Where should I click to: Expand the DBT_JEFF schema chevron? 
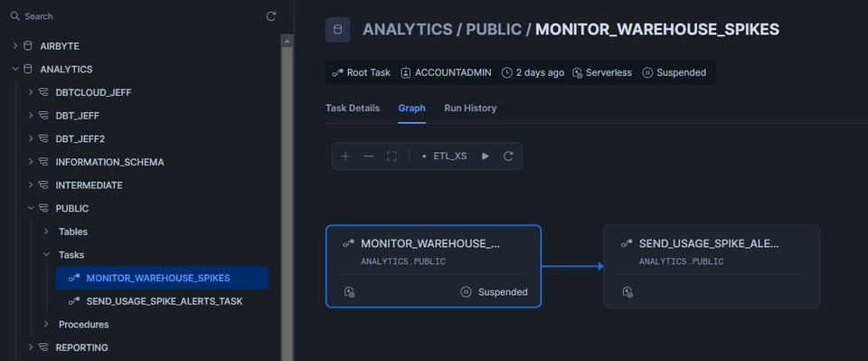(31, 116)
